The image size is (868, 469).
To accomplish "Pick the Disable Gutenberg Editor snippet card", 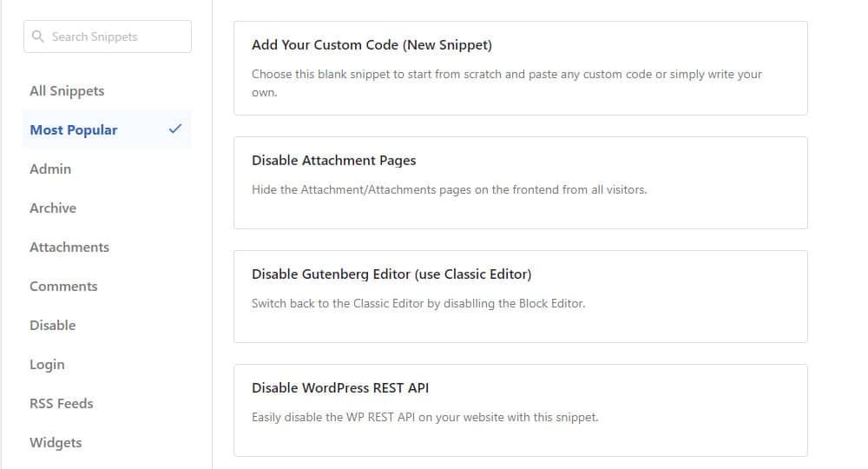I will tap(520, 296).
